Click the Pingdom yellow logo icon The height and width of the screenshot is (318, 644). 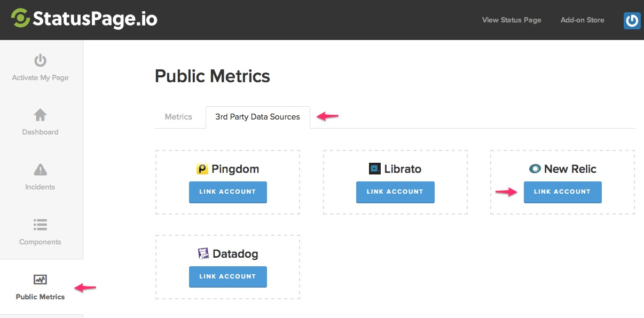pyautogui.click(x=202, y=169)
